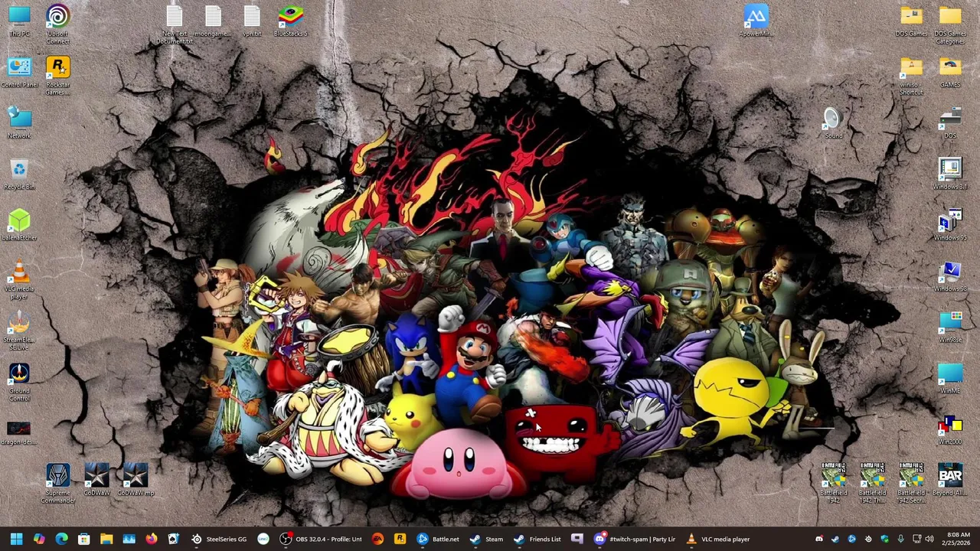980x551 pixels.
Task: Select the WinME desktop icon
Action: pyautogui.click(x=950, y=379)
